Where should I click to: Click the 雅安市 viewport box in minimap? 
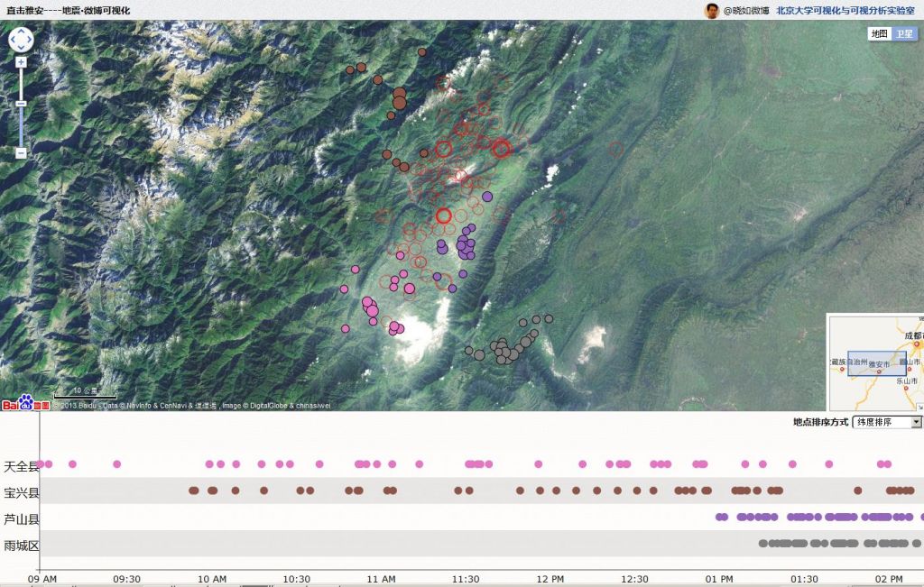pyautogui.click(x=876, y=363)
